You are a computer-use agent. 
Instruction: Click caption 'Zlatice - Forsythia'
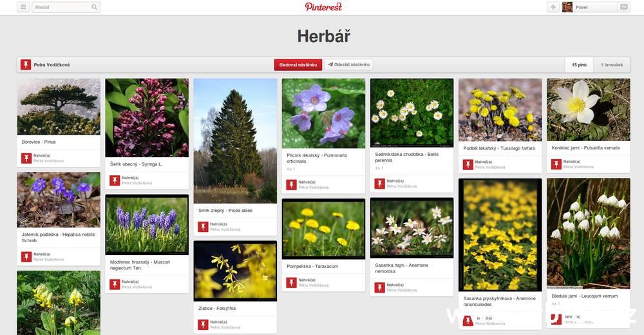coord(217,309)
